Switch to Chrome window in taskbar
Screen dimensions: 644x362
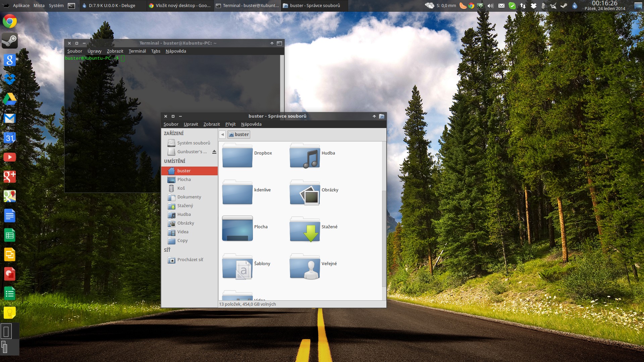tap(180, 6)
